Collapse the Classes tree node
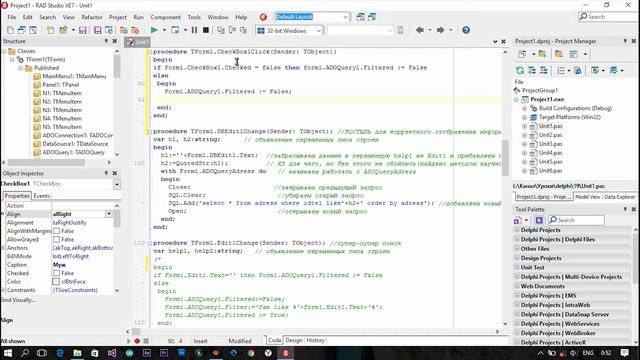Image resolution: width=640 pixels, height=360 pixels. pyautogui.click(x=4, y=51)
